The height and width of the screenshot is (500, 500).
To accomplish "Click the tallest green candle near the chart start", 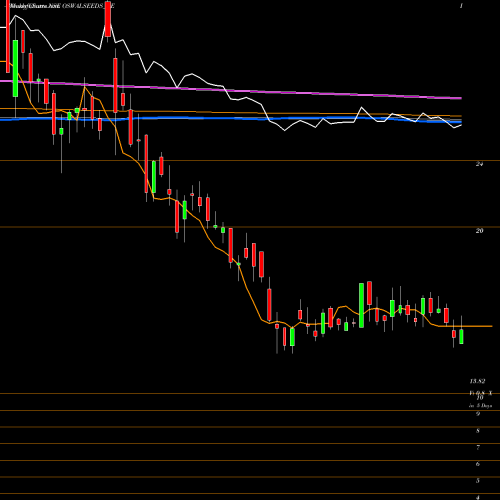I will pos(15,69).
